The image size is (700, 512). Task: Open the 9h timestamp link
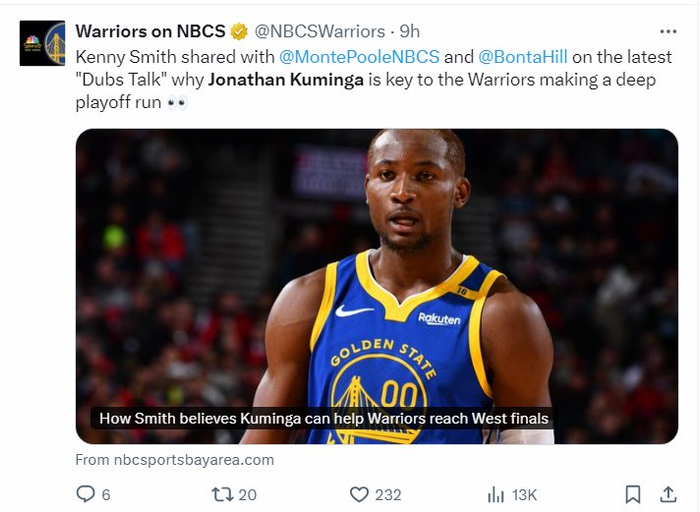click(409, 31)
